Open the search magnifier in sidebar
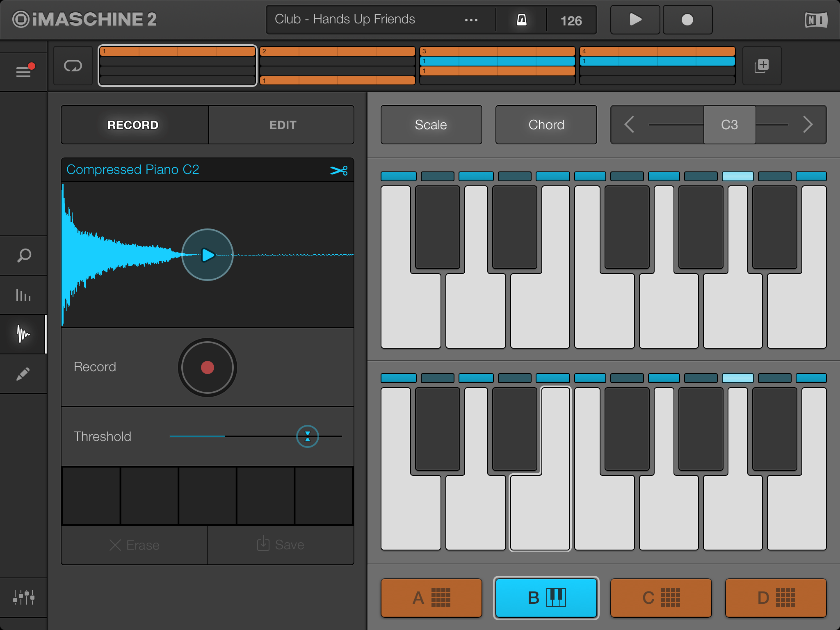The width and height of the screenshot is (840, 630). pyautogui.click(x=24, y=255)
